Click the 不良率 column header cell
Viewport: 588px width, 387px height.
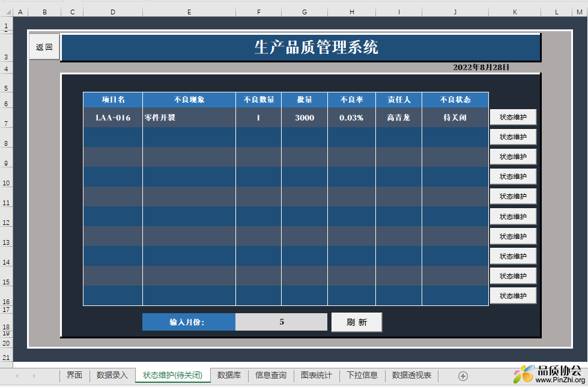(351, 100)
